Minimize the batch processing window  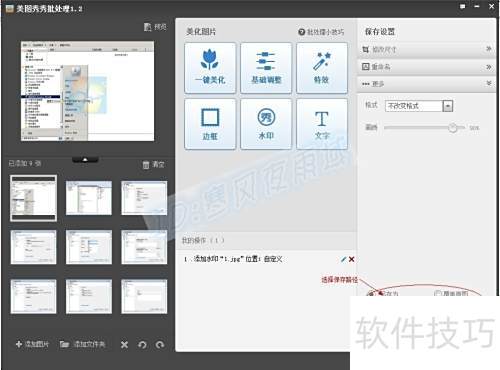pyautogui.click(x=477, y=6)
